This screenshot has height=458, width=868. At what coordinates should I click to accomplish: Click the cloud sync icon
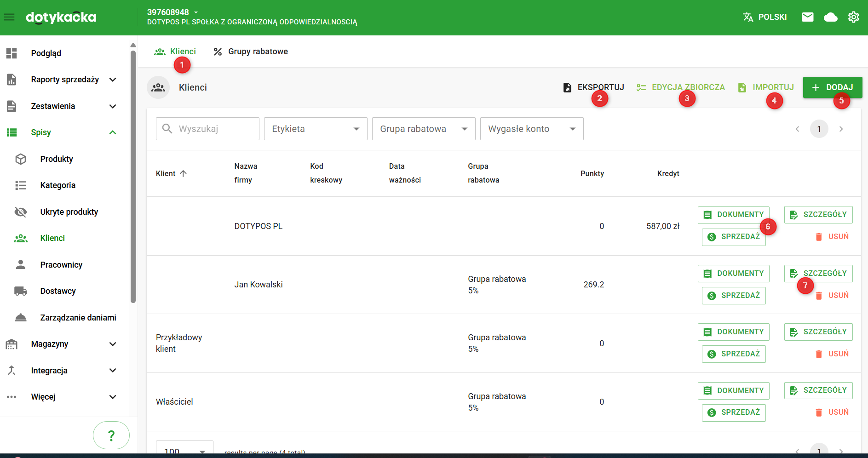[x=830, y=17]
